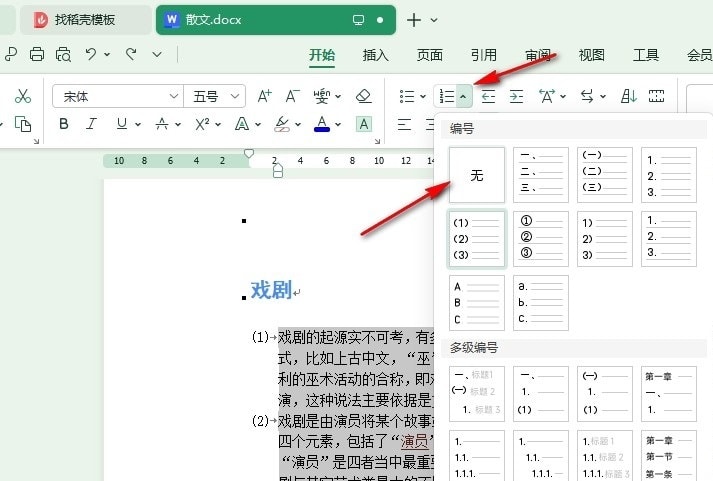Decrease font size with A- icon

pos(292,96)
